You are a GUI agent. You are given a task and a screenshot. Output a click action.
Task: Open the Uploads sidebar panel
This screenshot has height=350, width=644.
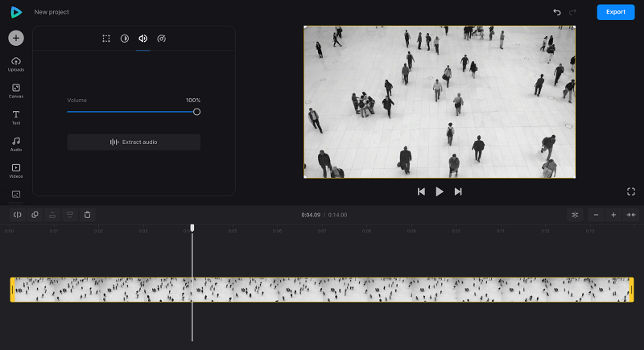coord(16,64)
